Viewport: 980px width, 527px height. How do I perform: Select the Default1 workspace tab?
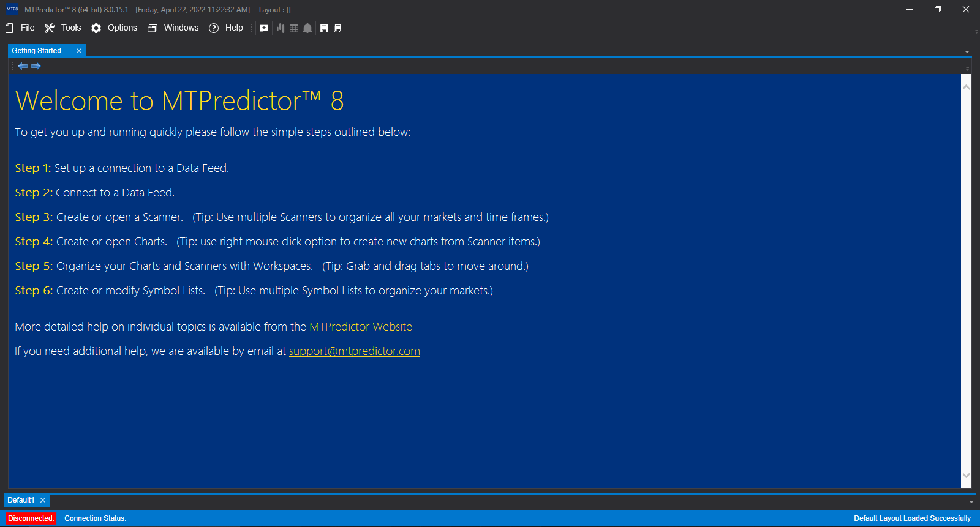tap(21, 500)
